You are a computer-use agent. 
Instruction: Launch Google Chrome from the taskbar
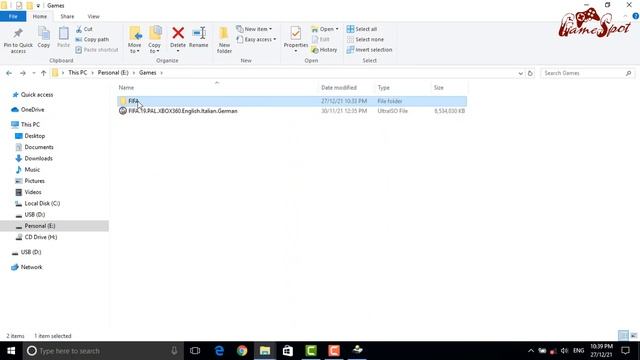click(242, 351)
